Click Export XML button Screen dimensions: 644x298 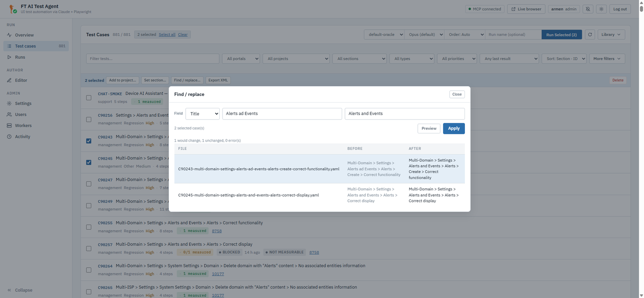218,80
